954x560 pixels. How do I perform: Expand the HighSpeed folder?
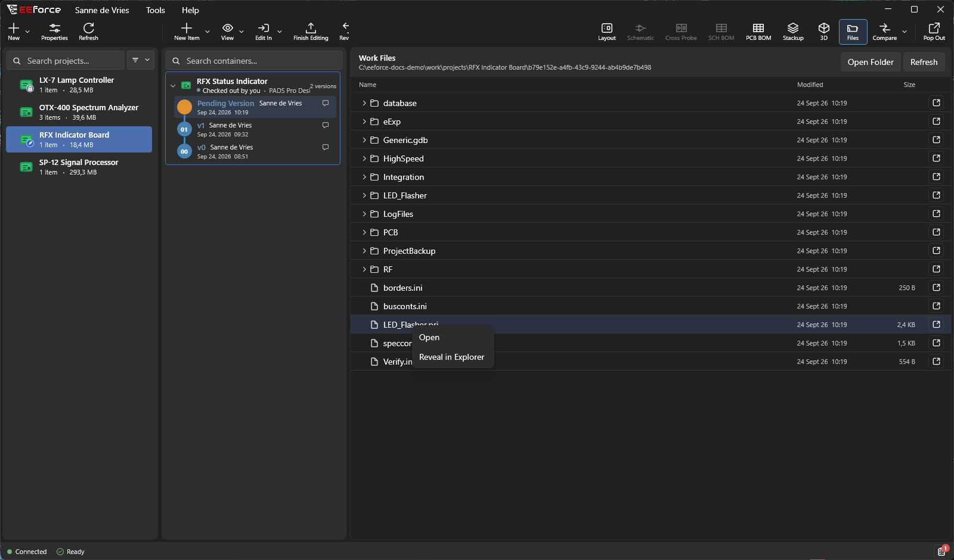pos(364,158)
